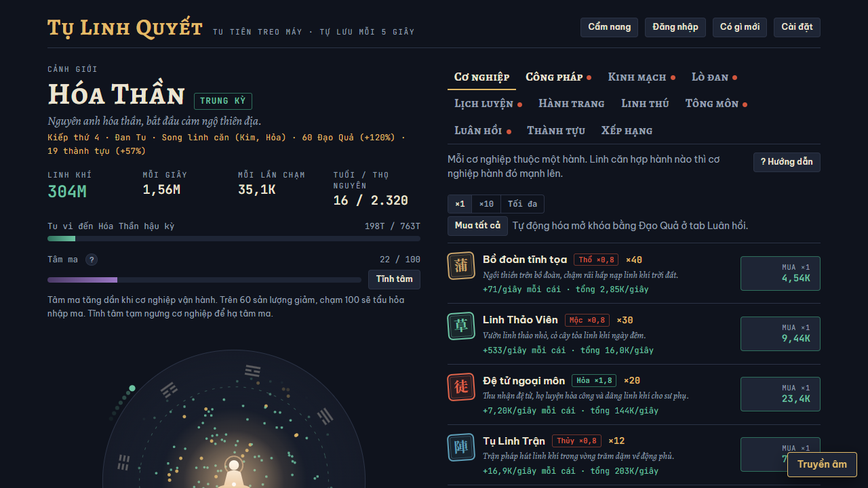This screenshot has width=868, height=488.
Task: Switch to the Cơ nghiệp tab
Action: click(x=481, y=77)
